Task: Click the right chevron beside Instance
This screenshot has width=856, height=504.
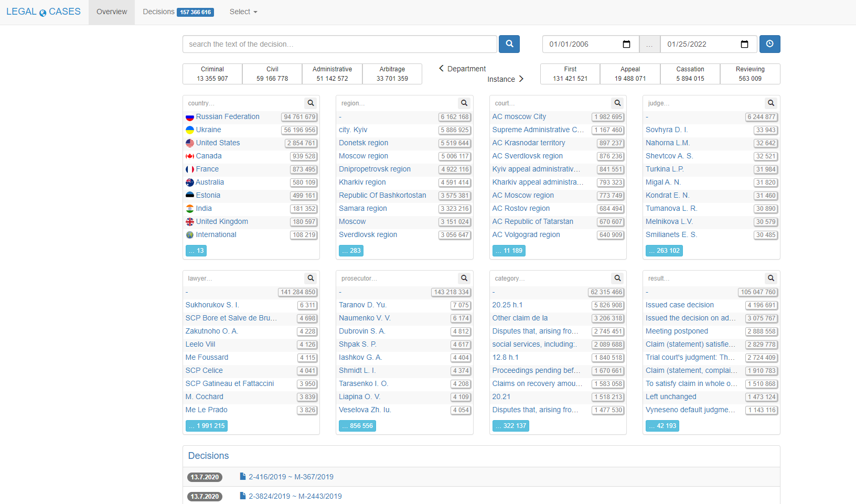Action: tap(521, 79)
